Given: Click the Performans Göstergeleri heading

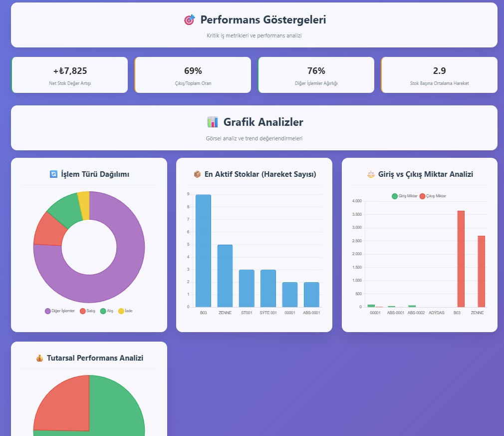Looking at the screenshot, I should [263, 19].
